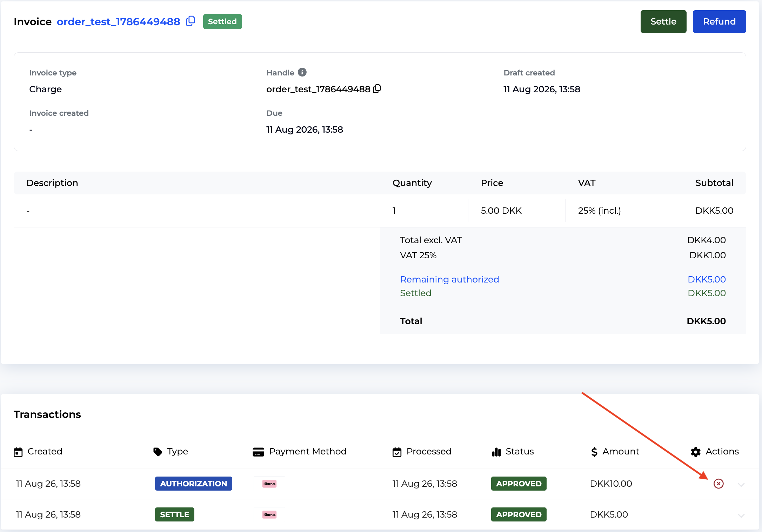Viewport: 762px width, 532px height.
Task: Click the SETTLE type badge
Action: tap(175, 514)
